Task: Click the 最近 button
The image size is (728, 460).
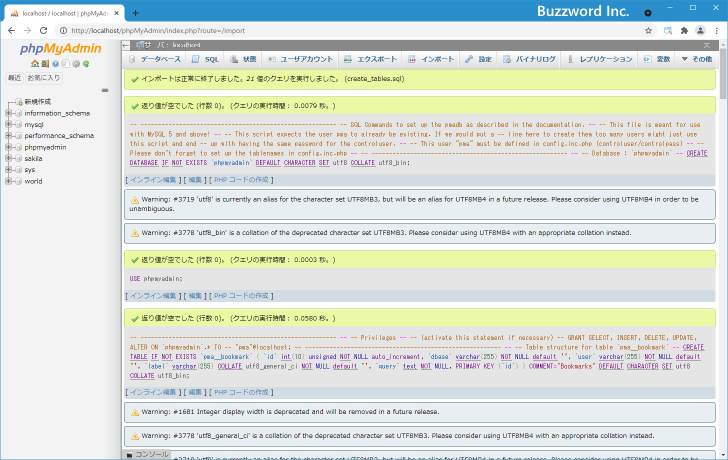Action: pyautogui.click(x=14, y=78)
